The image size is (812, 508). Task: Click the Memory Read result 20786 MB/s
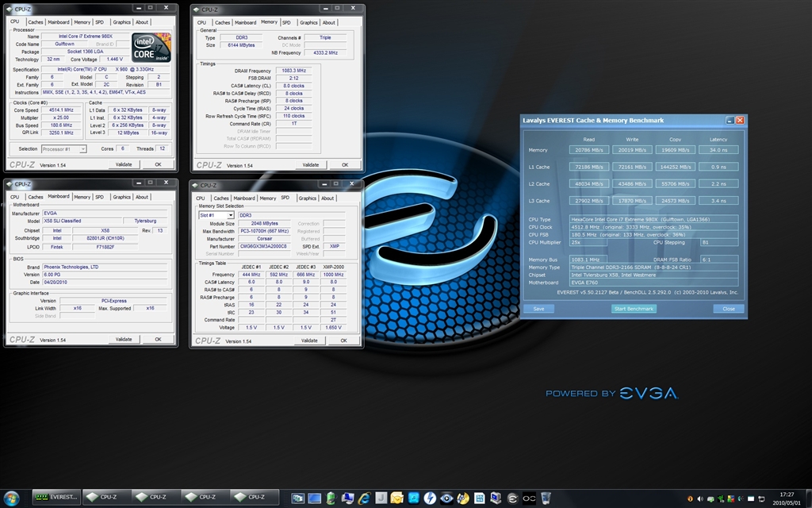[589, 150]
